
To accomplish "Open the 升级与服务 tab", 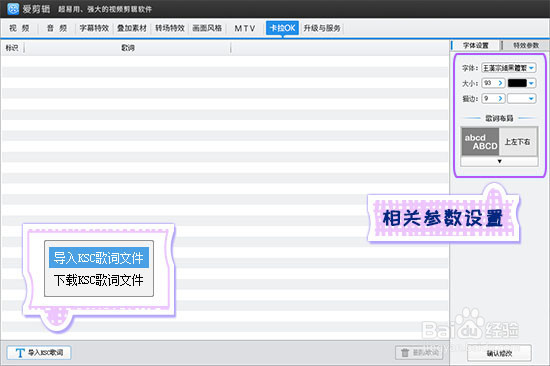I will pos(322,28).
